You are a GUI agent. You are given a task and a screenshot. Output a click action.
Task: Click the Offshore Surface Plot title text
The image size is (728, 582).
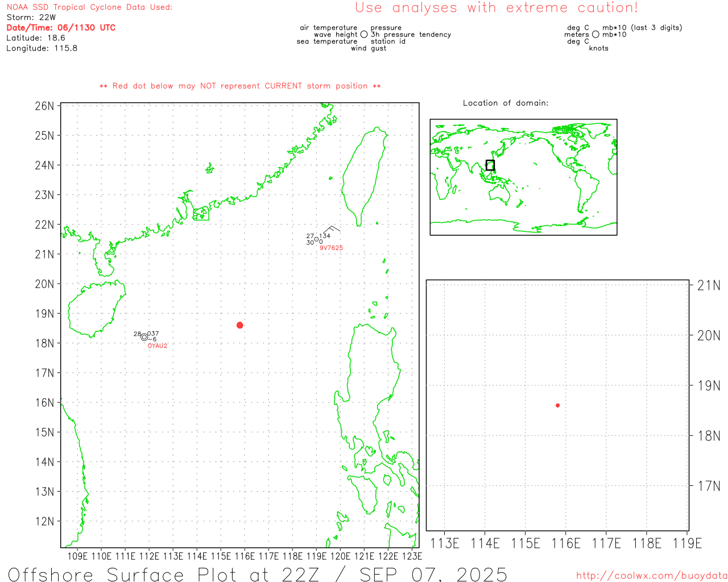coord(258,574)
